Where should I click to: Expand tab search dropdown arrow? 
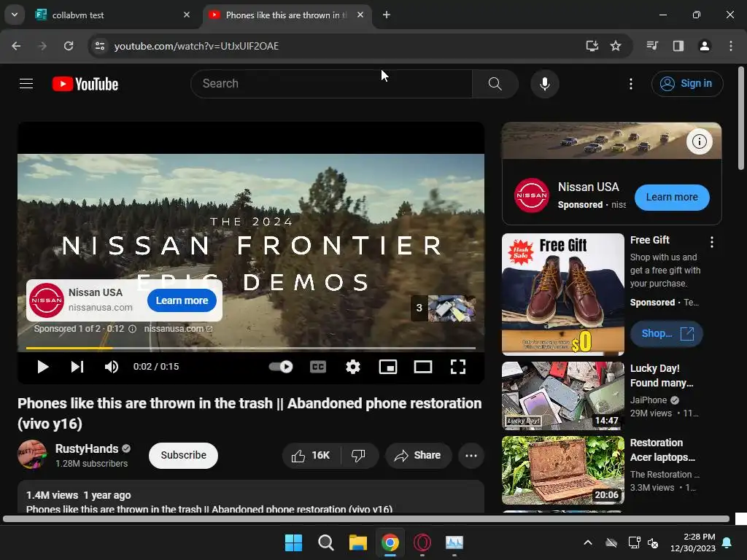tap(15, 15)
